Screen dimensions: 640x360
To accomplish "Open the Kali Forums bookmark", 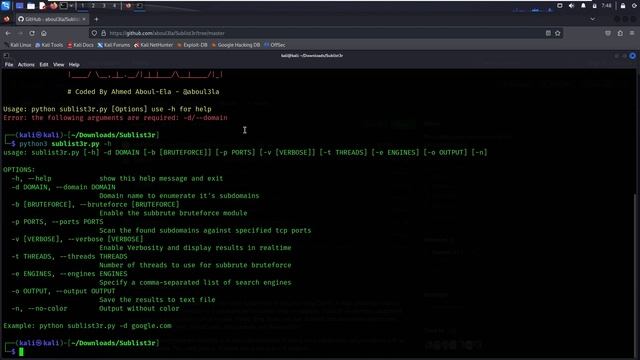I will 113,45.
